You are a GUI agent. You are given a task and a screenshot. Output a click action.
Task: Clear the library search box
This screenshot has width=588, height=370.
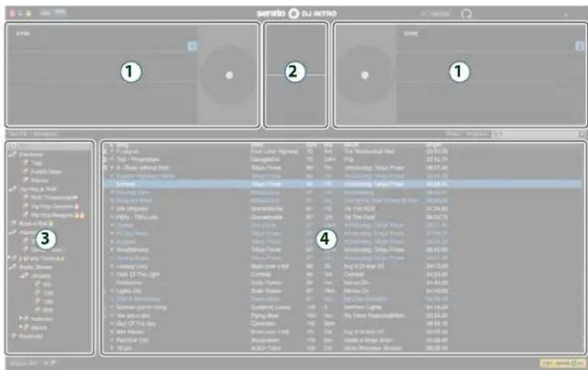click(582, 134)
